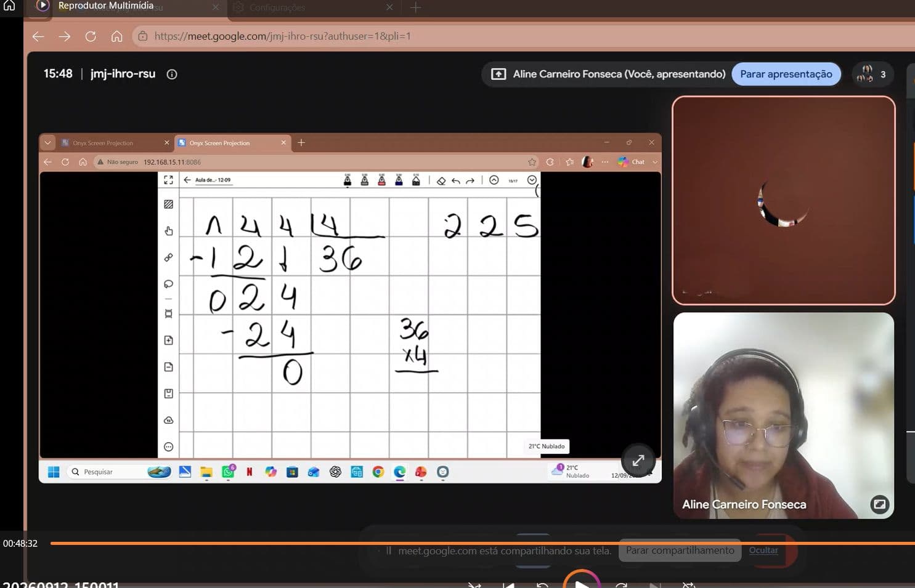The image size is (915, 588).
Task: Click the fullscreen icon in Onyx notes toolbar
Action: (168, 180)
